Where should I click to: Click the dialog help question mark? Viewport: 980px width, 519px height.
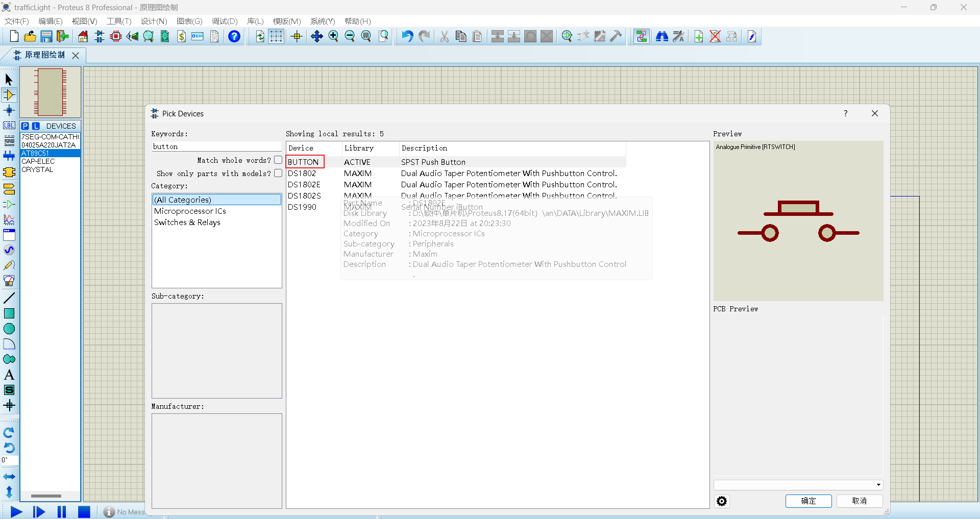tap(846, 113)
